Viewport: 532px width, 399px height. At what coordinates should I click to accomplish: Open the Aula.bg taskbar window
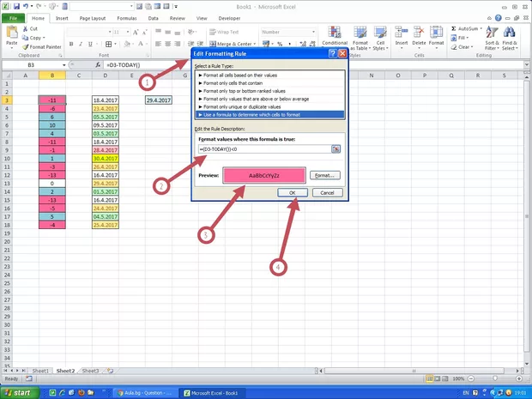pos(145,393)
